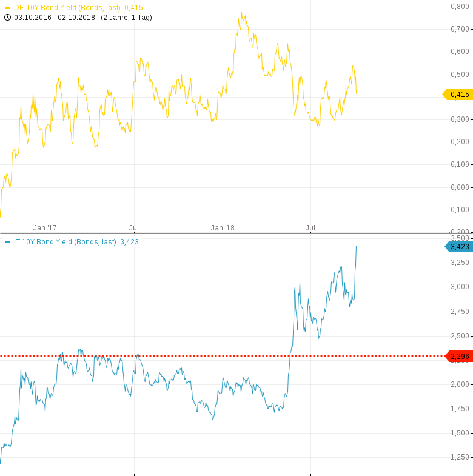
Task: Click the clock icon beside the date range
Action: [8, 18]
